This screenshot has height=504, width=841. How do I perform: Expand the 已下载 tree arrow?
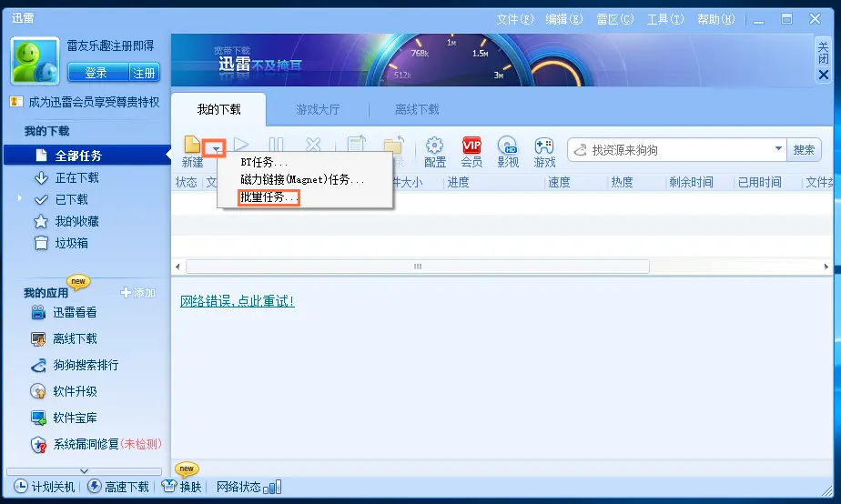tap(20, 198)
